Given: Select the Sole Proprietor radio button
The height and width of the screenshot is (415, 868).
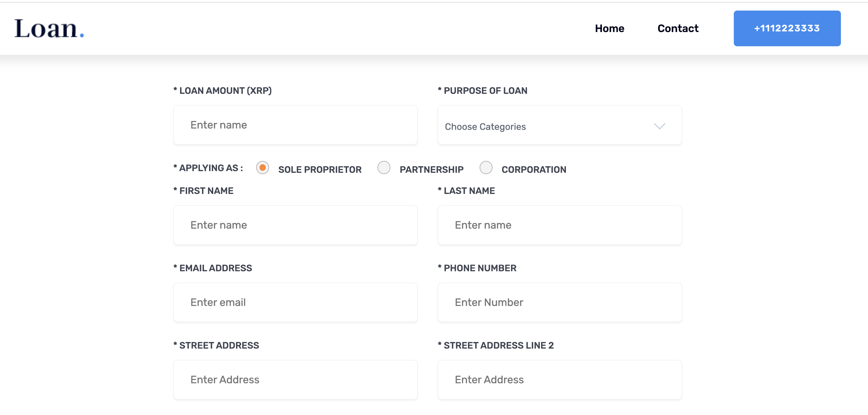Looking at the screenshot, I should (x=262, y=168).
